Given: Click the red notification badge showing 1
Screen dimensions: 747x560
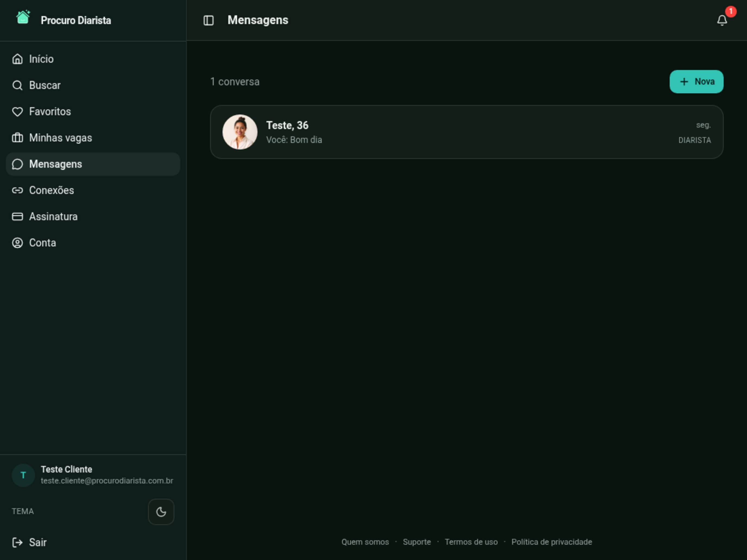Looking at the screenshot, I should point(730,11).
